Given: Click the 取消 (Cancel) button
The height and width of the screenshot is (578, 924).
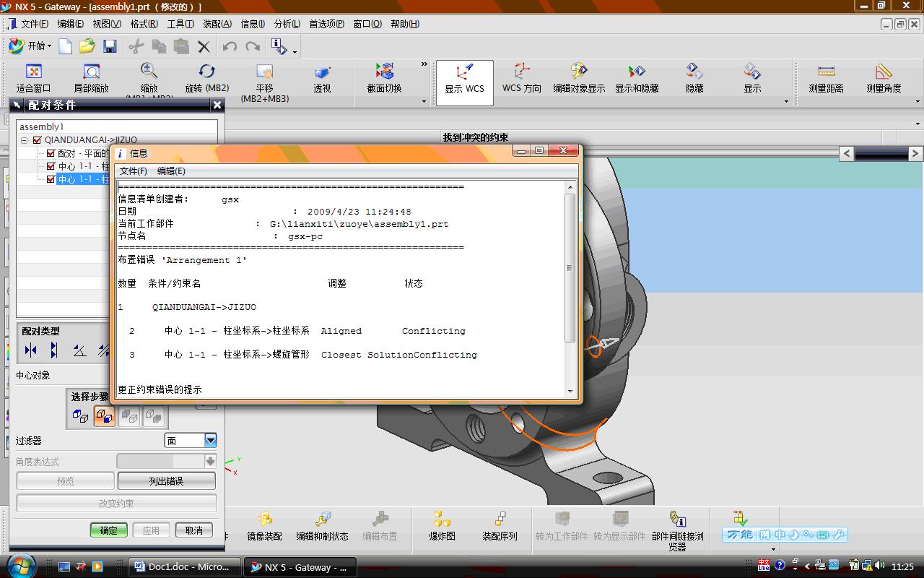Looking at the screenshot, I should 193,530.
